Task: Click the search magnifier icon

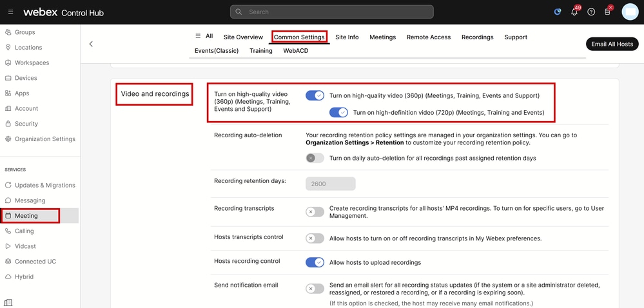Action: click(x=239, y=12)
